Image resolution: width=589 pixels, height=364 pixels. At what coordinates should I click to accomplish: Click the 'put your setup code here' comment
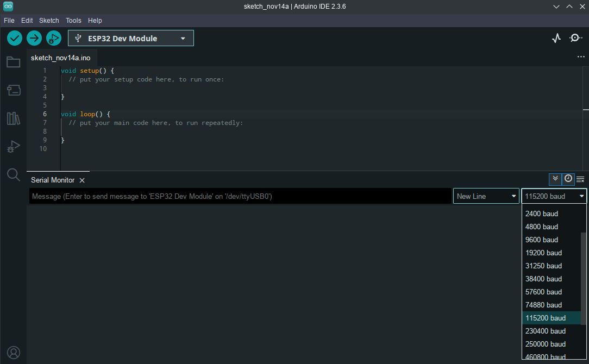pyautogui.click(x=146, y=79)
